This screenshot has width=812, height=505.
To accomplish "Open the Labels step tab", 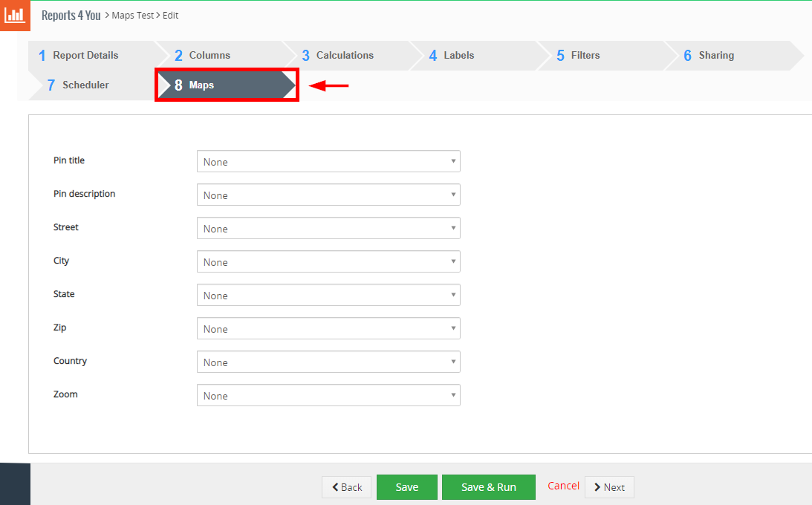I will coord(458,56).
